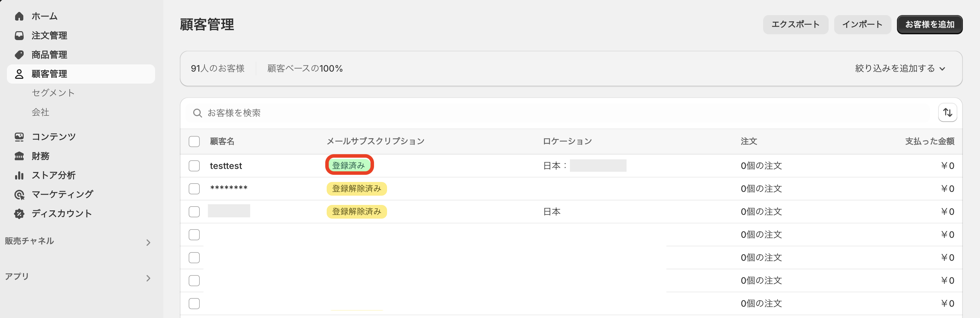Image resolution: width=980 pixels, height=318 pixels.
Task: Click 0個の注文 in testtest row
Action: [761, 166]
